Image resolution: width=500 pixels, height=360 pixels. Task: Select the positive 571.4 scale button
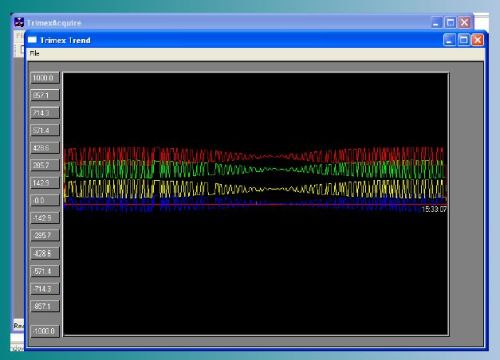pos(45,130)
